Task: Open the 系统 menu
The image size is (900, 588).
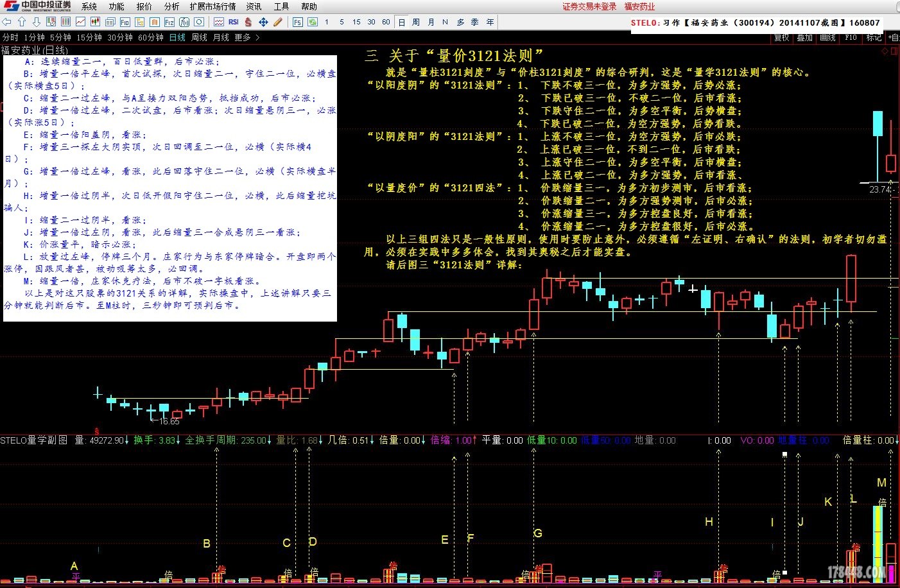Action: (x=89, y=6)
